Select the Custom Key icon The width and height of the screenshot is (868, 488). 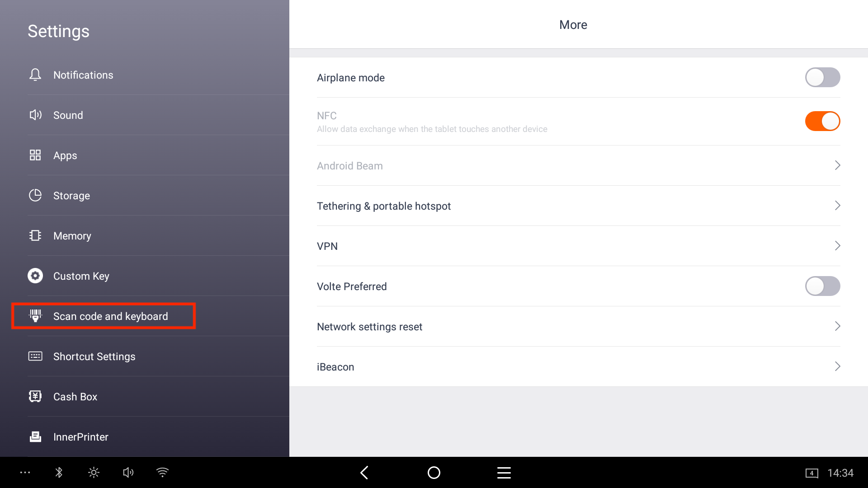coord(35,276)
